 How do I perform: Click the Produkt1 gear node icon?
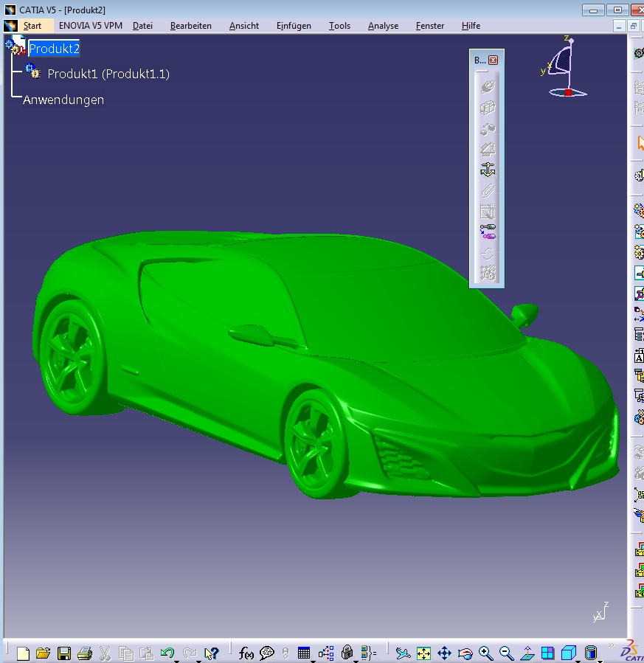(33, 71)
